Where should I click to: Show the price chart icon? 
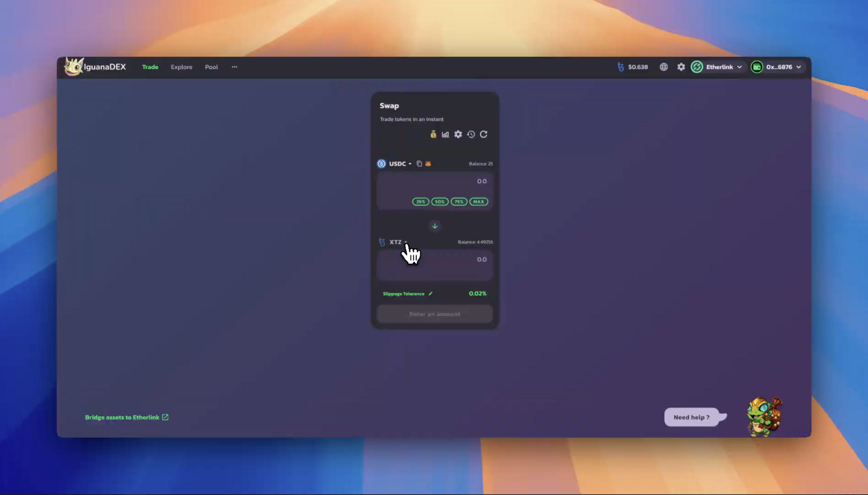[445, 134]
